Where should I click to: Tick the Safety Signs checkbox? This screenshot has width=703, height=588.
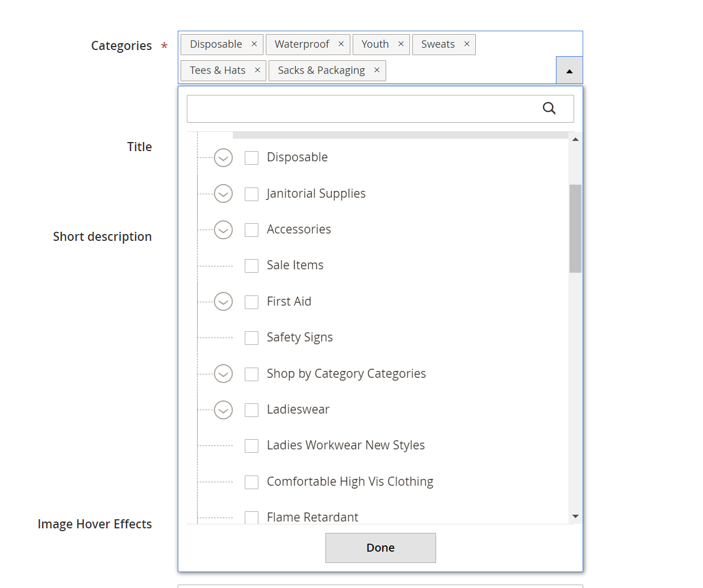(x=252, y=338)
